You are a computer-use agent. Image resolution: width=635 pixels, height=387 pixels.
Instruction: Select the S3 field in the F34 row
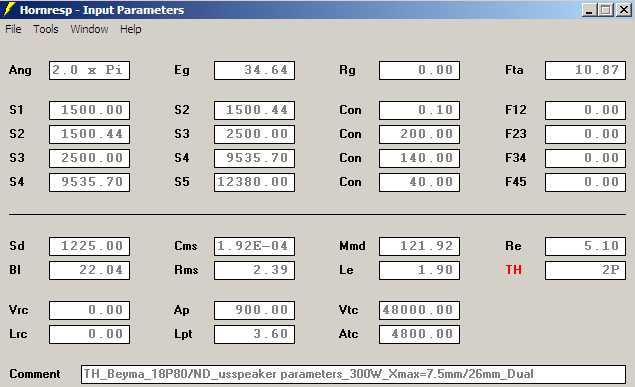[x=89, y=158]
